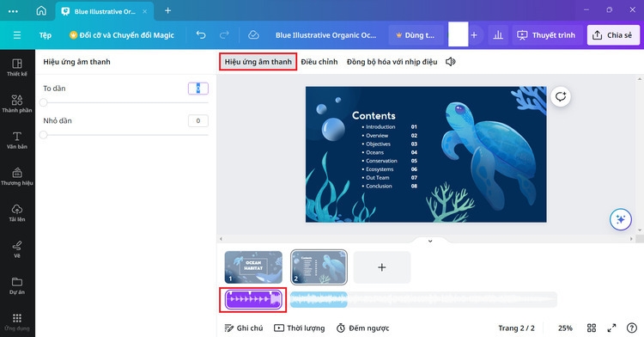Click the To dần value field
644x337 pixels.
[x=198, y=89]
